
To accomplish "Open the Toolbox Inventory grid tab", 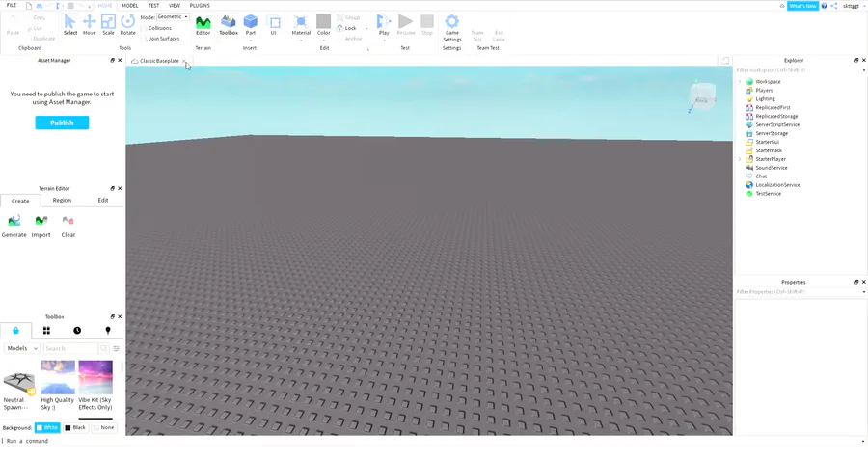I will pyautogui.click(x=46, y=331).
